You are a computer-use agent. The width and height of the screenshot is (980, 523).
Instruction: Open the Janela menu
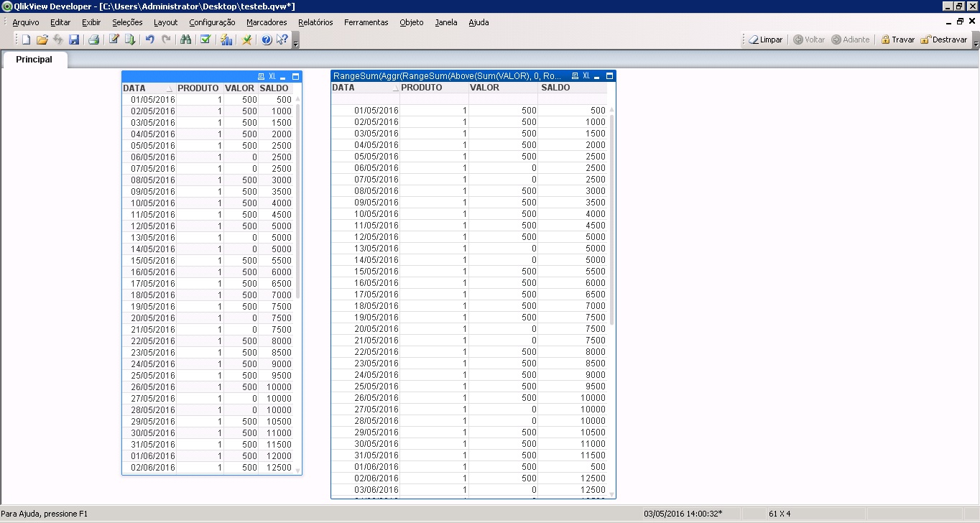point(446,22)
